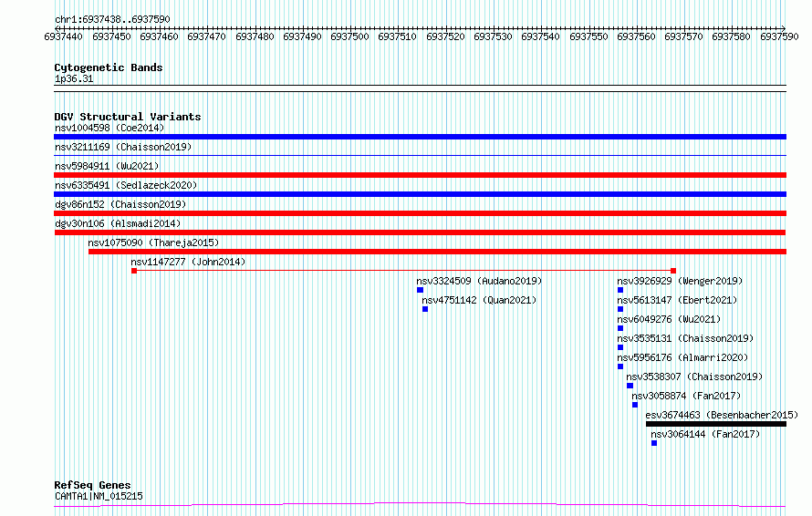
Task: Click the nsv5984911 (Wu2021) label
Action: click(x=107, y=166)
